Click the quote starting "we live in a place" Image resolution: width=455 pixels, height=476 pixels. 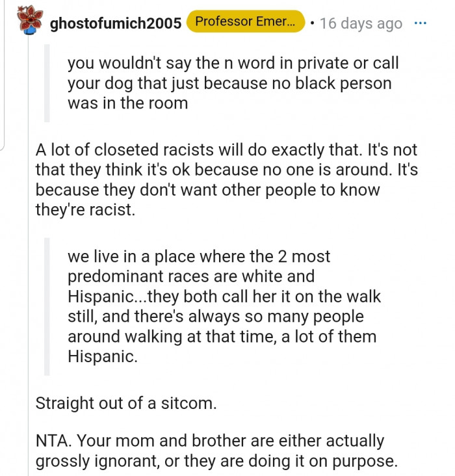click(224, 306)
